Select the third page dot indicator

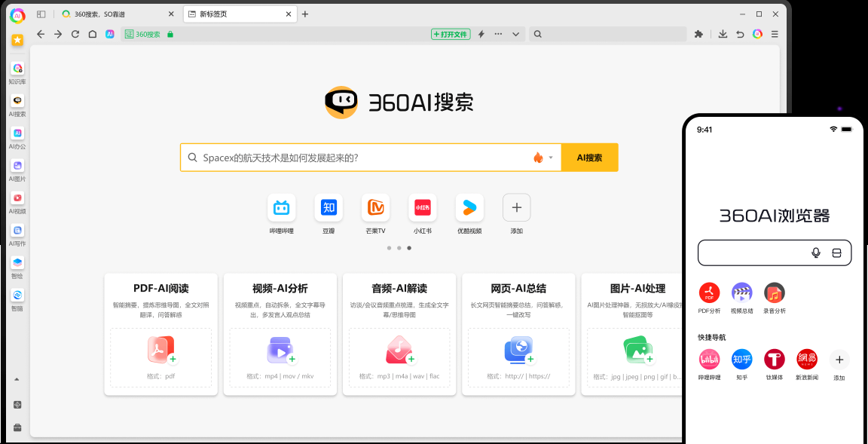409,248
